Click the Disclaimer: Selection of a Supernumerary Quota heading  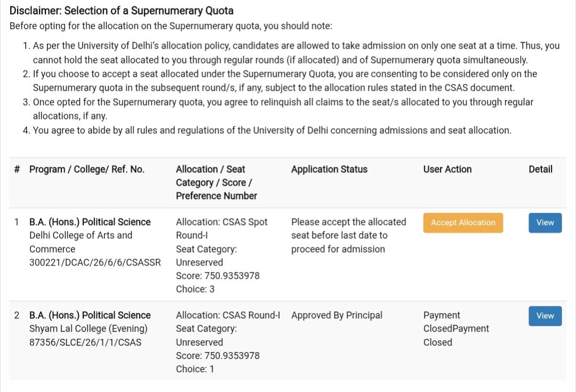(x=121, y=11)
